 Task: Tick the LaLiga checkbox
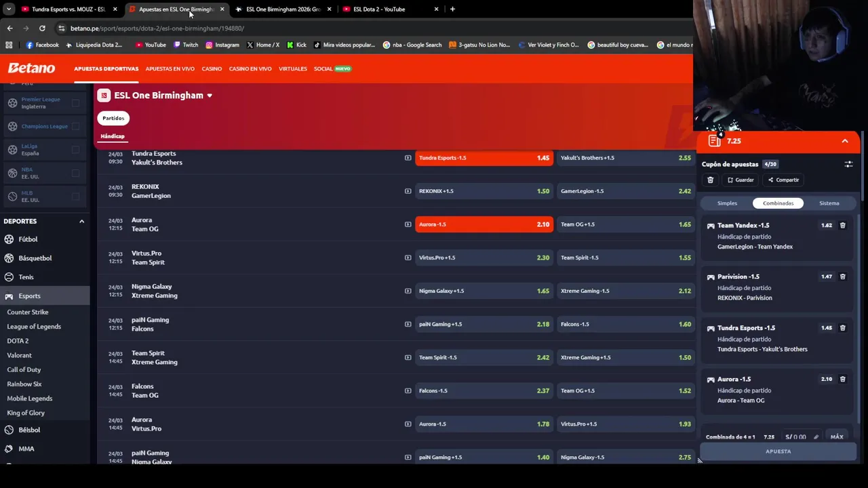75,150
